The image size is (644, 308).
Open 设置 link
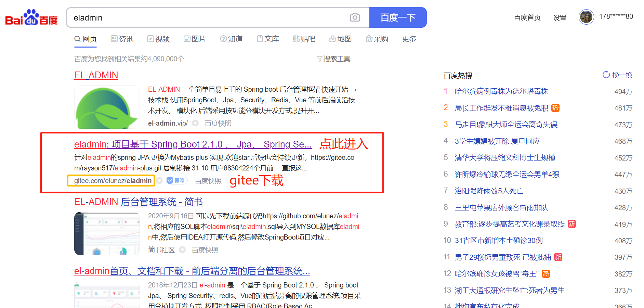click(x=560, y=17)
